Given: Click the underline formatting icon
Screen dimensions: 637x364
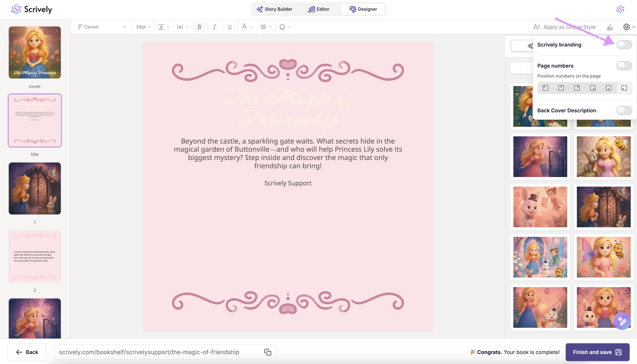Looking at the screenshot, I should (229, 27).
